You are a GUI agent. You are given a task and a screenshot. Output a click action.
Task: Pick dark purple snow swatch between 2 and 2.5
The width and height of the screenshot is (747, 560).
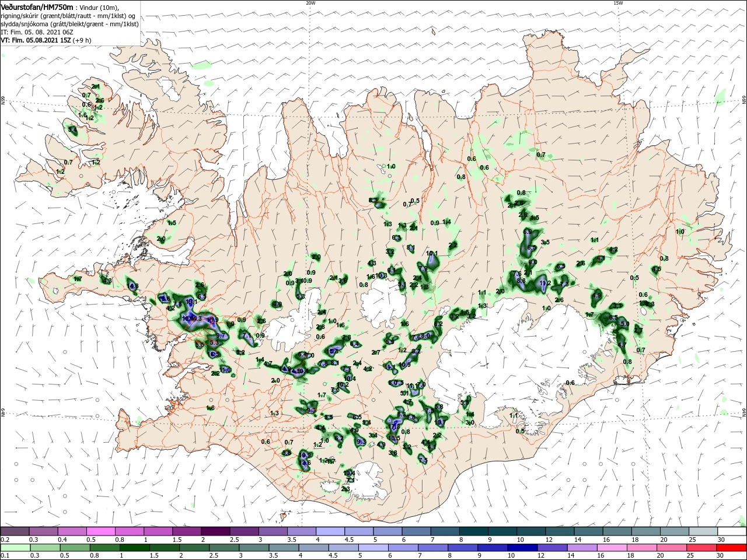coord(215,531)
